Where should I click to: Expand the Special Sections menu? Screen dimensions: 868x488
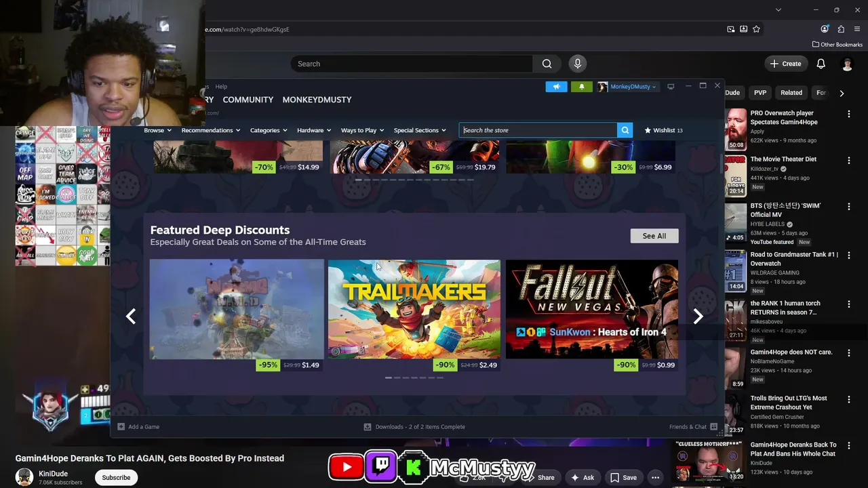pos(420,130)
